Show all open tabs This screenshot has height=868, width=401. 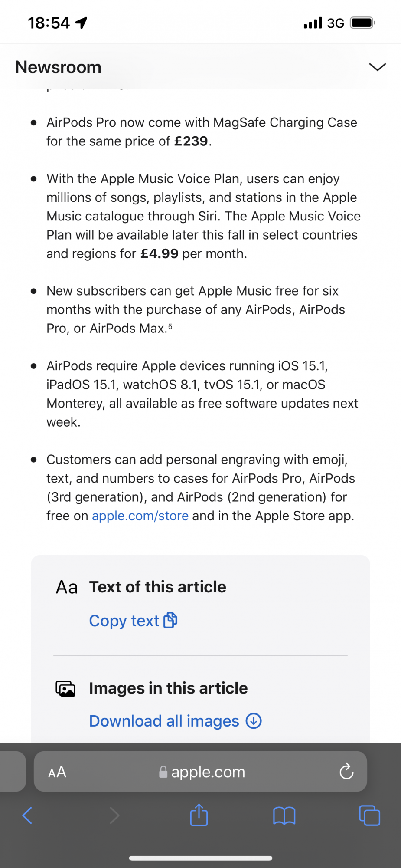pyautogui.click(x=369, y=815)
